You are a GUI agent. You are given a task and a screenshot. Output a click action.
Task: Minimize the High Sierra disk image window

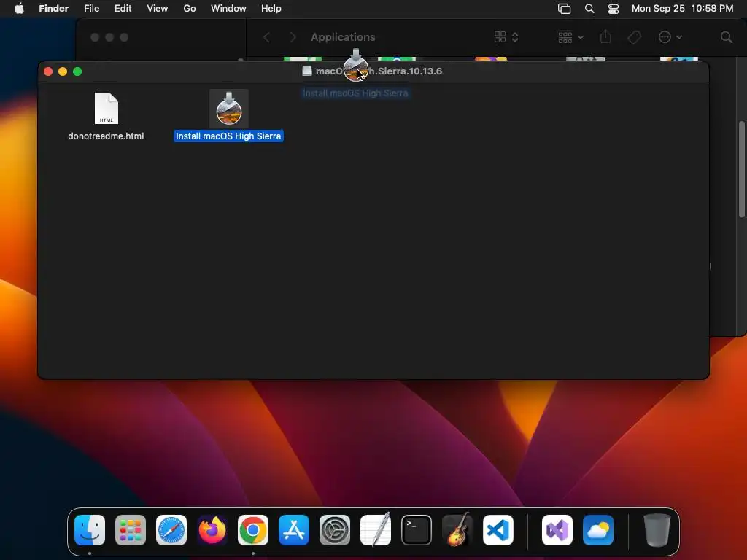point(63,71)
